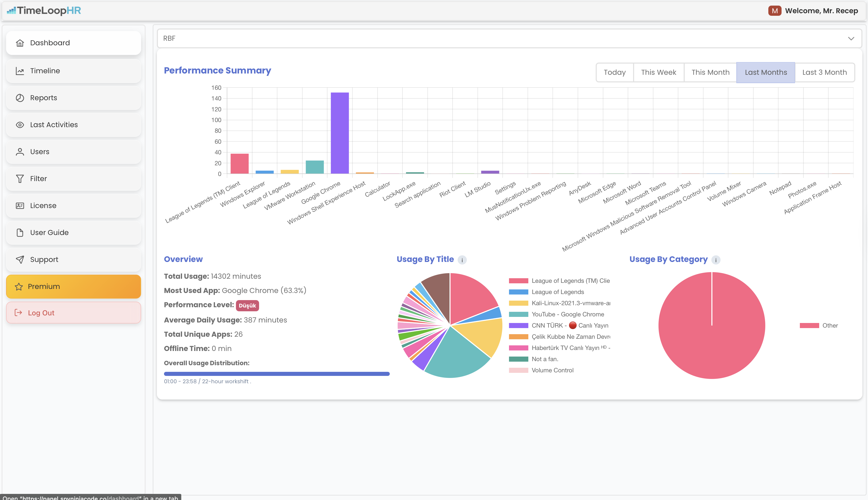This screenshot has height=500, width=868.
Task: Select the Last 3 Month filter
Action: coord(825,72)
